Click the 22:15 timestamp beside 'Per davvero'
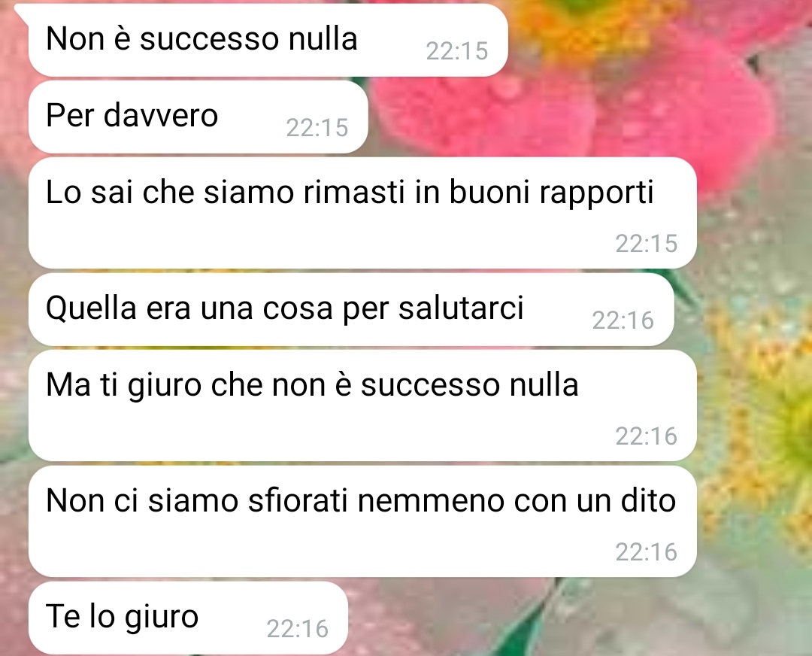This screenshot has height=656, width=812. click(317, 128)
